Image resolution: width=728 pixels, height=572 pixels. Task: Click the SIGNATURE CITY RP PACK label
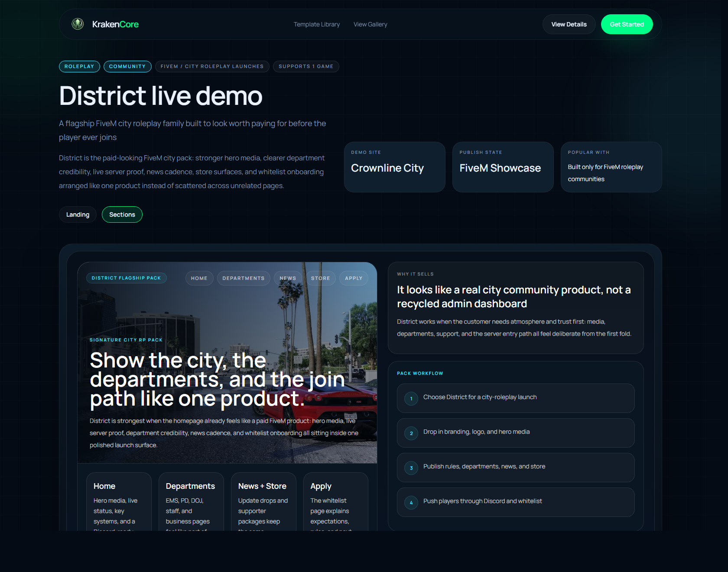(x=126, y=340)
